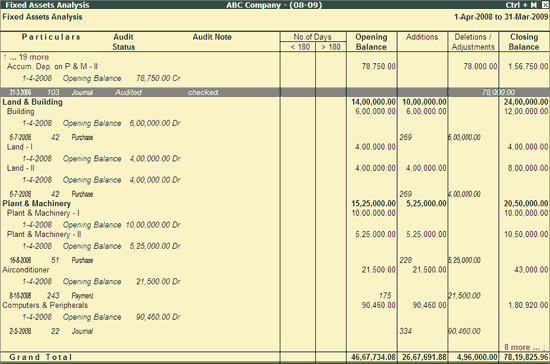Select Journal voucher 22 row
Screen dimensions: 550x364
point(275,331)
